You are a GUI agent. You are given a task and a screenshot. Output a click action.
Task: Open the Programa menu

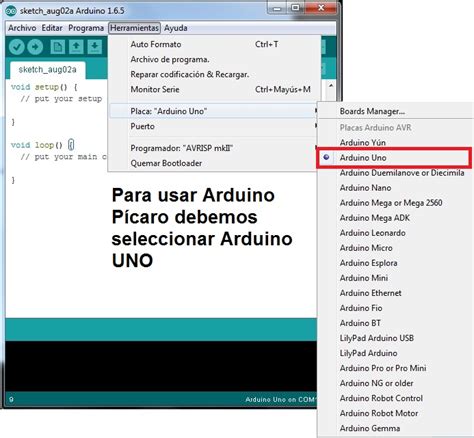click(86, 28)
